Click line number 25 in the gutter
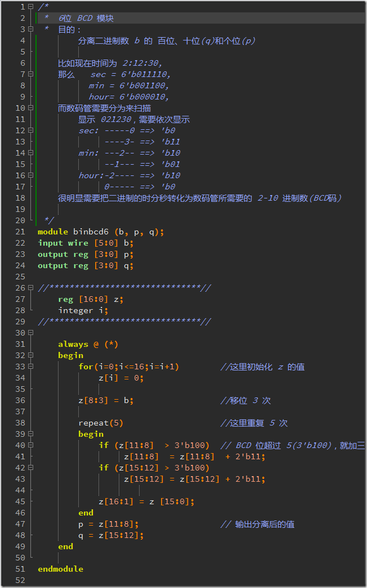 point(20,277)
